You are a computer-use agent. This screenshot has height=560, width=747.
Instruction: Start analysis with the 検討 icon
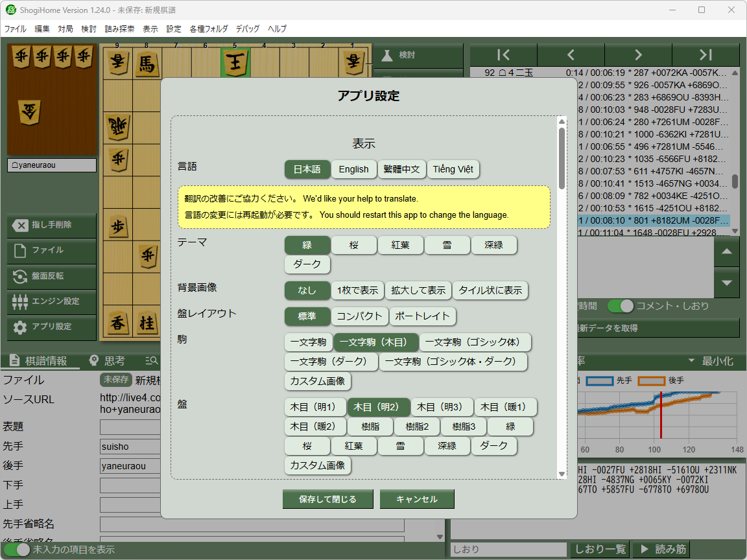tap(418, 56)
